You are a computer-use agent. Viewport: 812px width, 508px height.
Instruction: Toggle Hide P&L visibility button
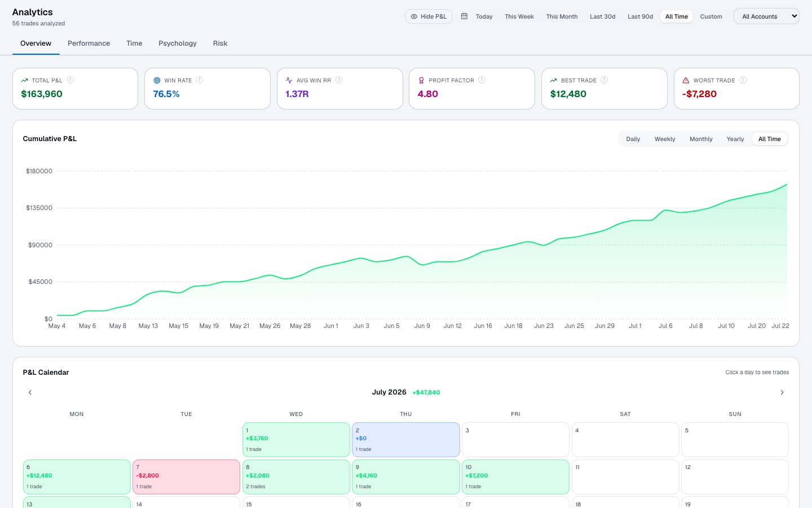(429, 16)
